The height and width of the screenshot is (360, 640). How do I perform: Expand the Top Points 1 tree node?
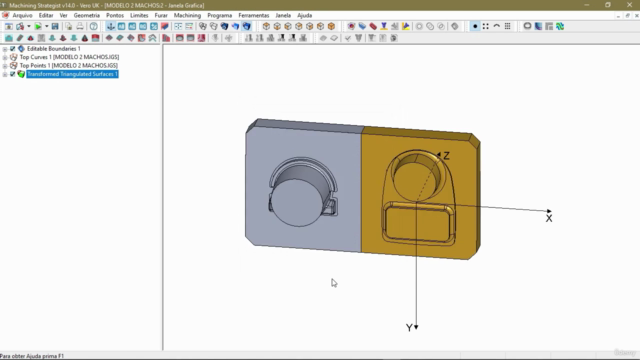coord(5,65)
